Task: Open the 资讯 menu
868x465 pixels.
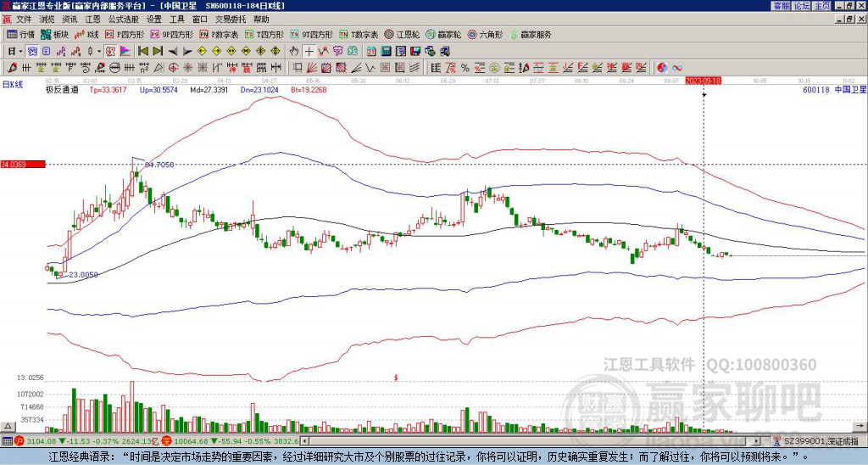Action: (70, 20)
